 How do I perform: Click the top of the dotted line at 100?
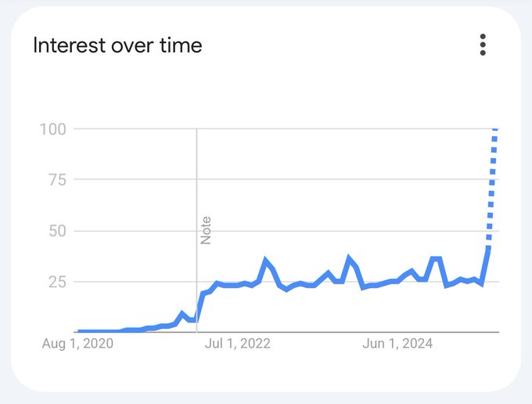pos(495,129)
